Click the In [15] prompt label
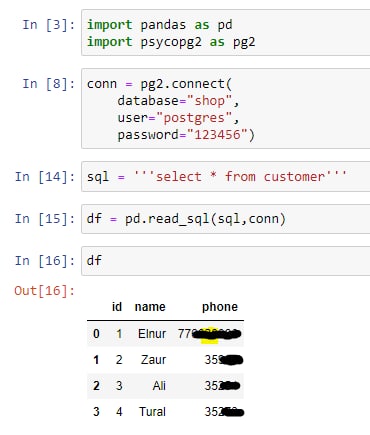Image resolution: width=370 pixels, height=435 pixels. [45, 219]
